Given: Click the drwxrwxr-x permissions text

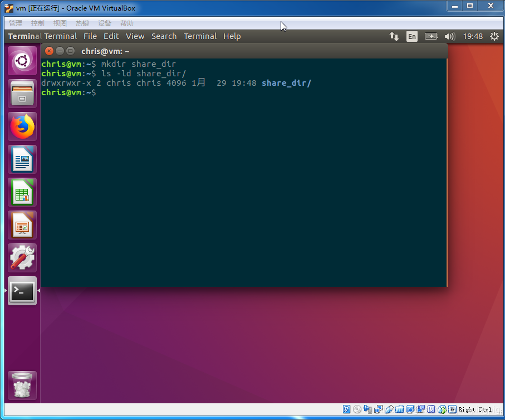Looking at the screenshot, I should tap(66, 83).
